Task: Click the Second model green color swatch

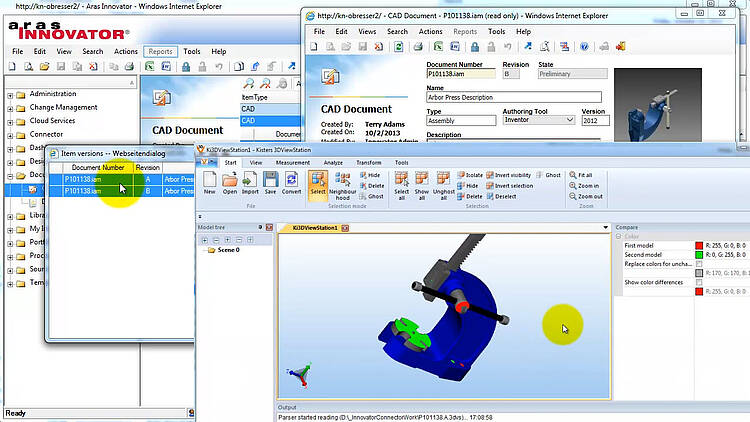Action: pos(699,255)
